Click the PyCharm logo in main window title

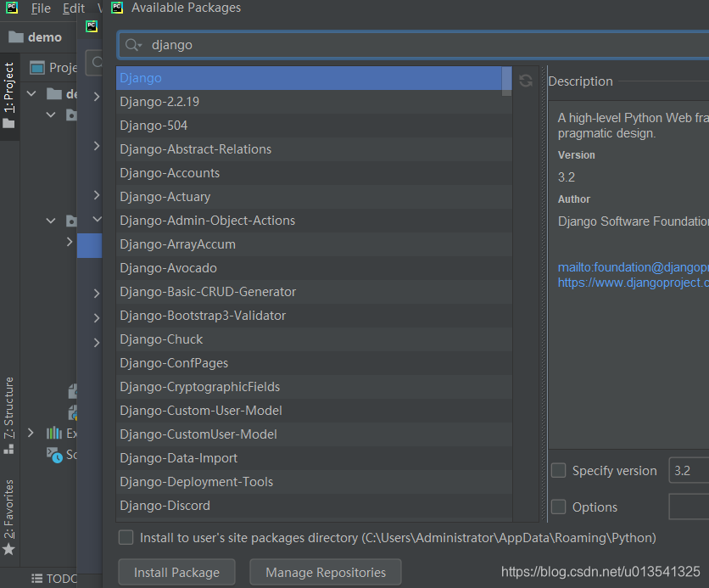(x=12, y=8)
